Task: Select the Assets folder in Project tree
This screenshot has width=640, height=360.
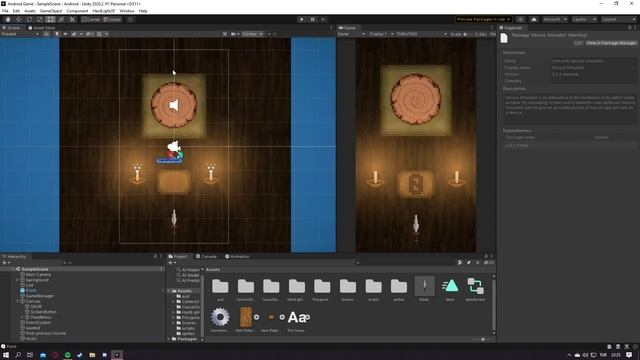Action: (x=184, y=291)
